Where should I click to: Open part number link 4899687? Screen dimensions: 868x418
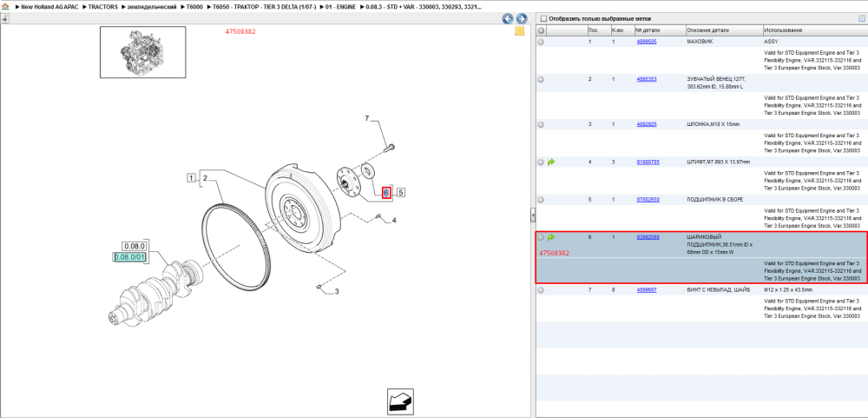coord(646,290)
